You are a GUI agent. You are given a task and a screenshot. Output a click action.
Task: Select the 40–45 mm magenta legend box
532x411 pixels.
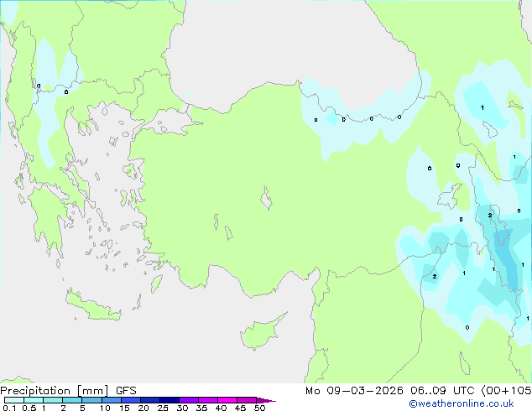(227, 400)
